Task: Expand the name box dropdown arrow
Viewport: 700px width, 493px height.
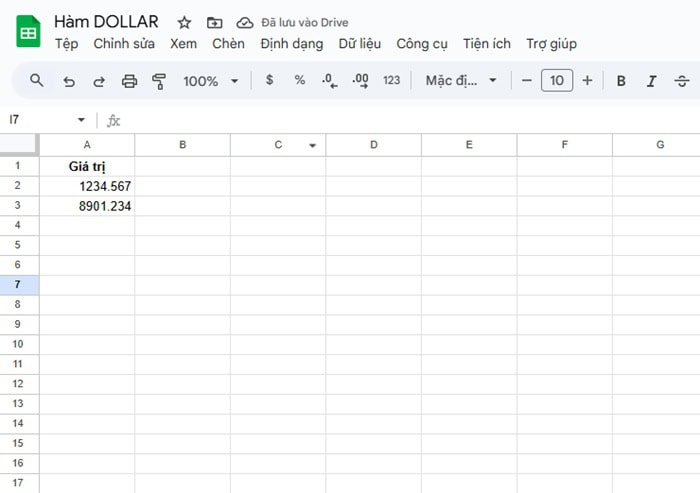Action: [x=81, y=120]
